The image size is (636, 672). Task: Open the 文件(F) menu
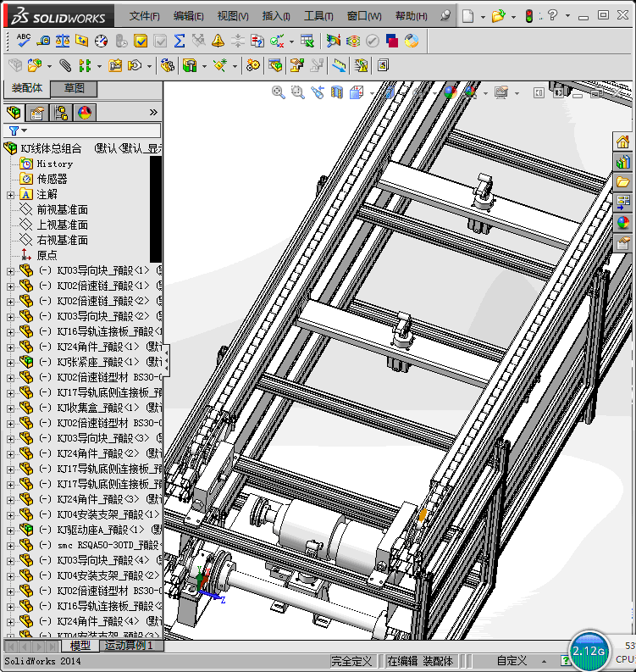pos(144,16)
